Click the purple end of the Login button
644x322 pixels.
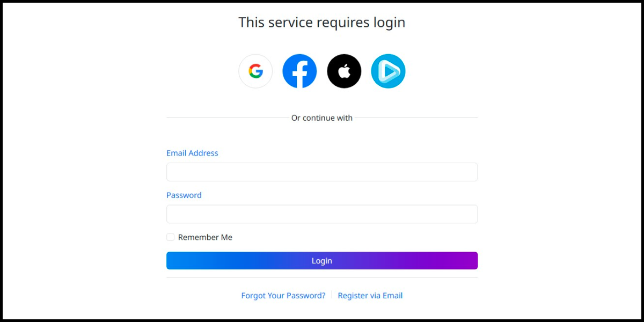[462, 261]
